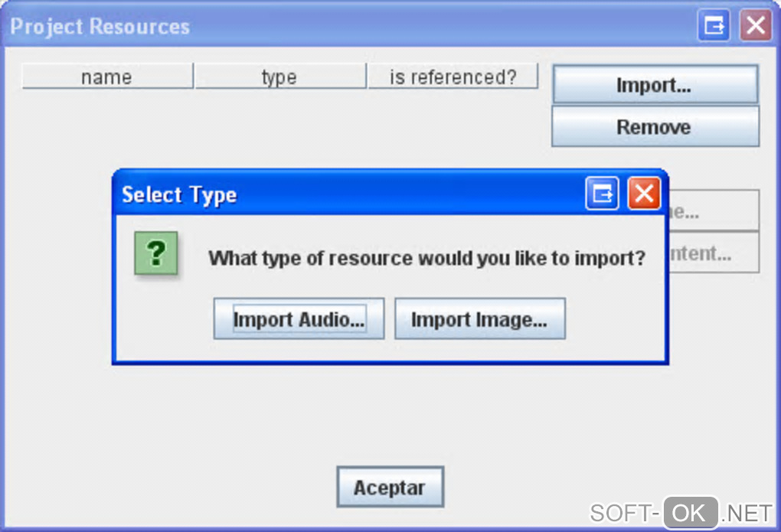Click the partially hidden Rename button

[713, 211]
